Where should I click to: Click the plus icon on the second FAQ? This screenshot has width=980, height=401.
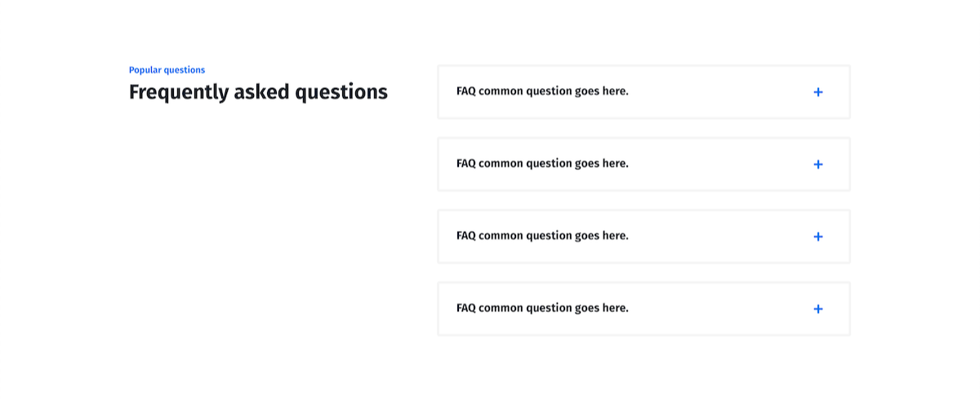818,164
